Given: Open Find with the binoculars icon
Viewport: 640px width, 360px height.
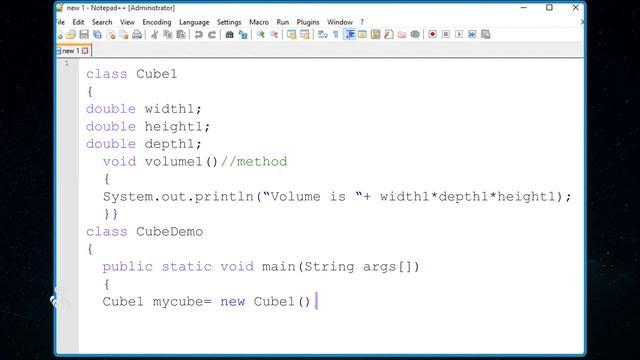Looking at the screenshot, I should click(229, 35).
